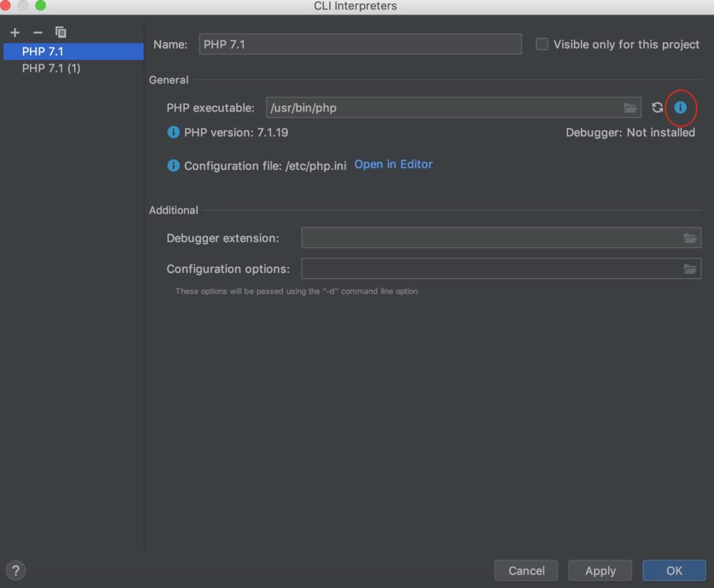Reload the PHP interpreter information
Viewport: 714px width, 588px height.
coord(656,108)
